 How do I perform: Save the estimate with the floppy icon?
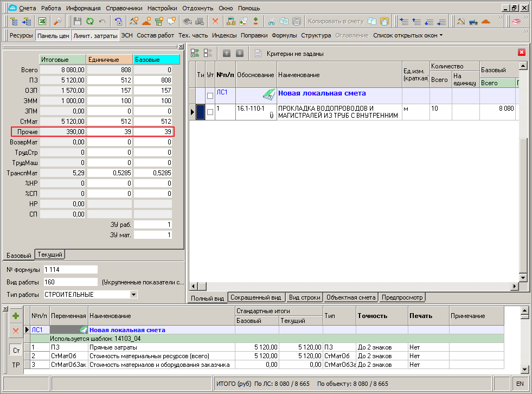pyautogui.click(x=78, y=21)
